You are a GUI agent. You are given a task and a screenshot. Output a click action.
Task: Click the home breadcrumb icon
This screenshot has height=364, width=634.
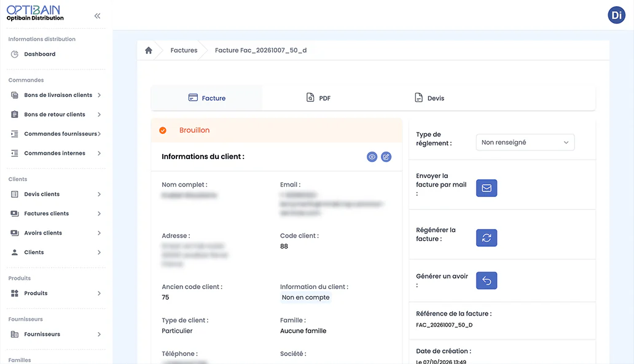[149, 50]
